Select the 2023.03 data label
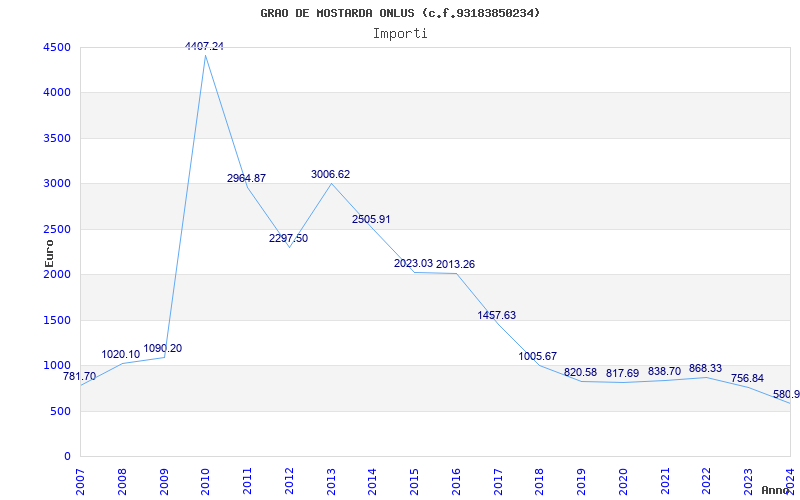Image resolution: width=800 pixels, height=500 pixels. 413,263
